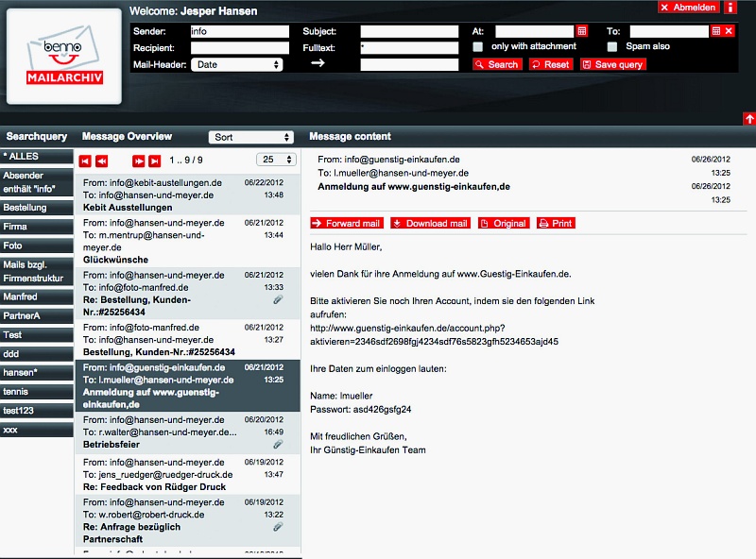
Task: Click the Print button
Action: tap(556, 223)
